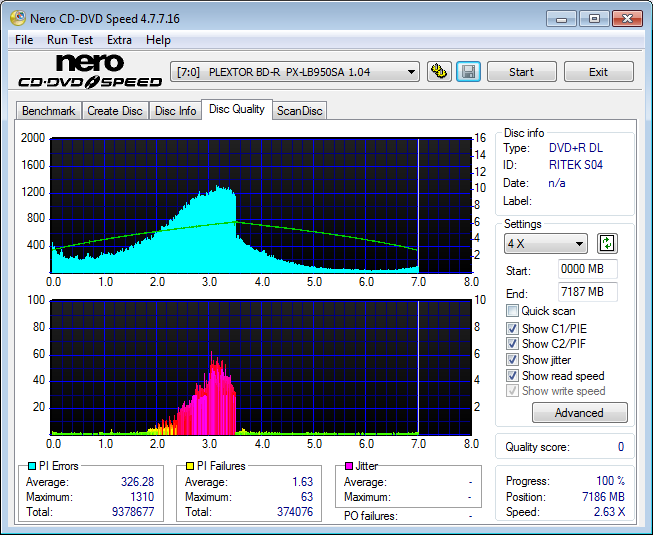Click the magenta Jitter color swatch
The height and width of the screenshot is (535, 653).
pos(349,466)
